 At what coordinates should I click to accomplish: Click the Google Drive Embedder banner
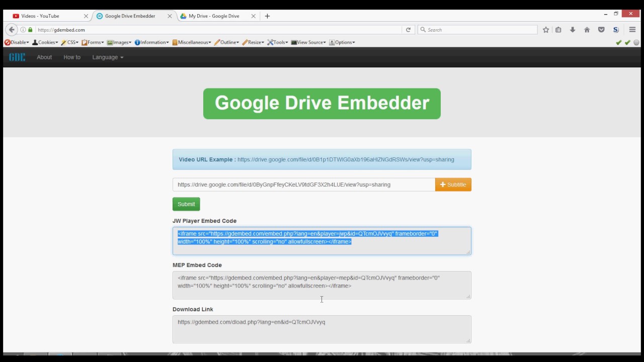pyautogui.click(x=322, y=104)
